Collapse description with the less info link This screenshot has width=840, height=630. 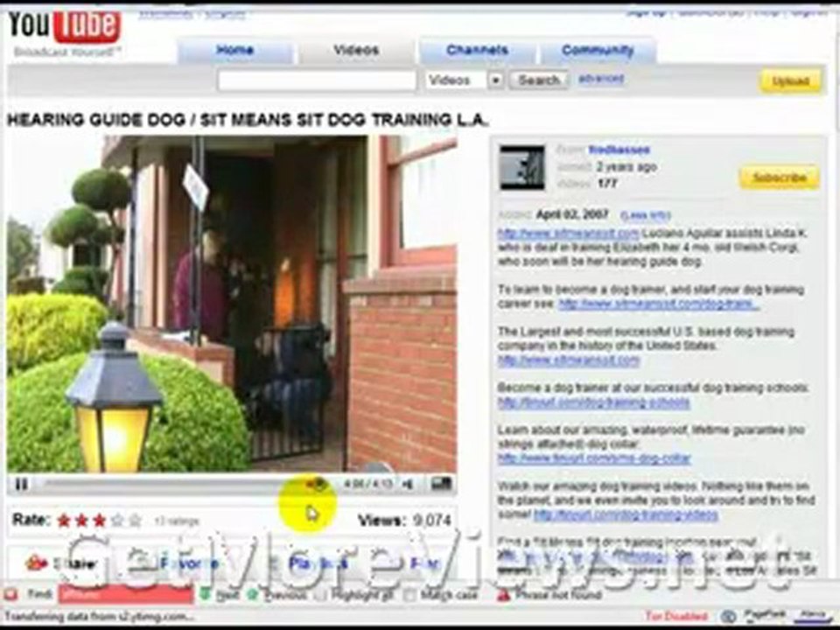point(645,215)
